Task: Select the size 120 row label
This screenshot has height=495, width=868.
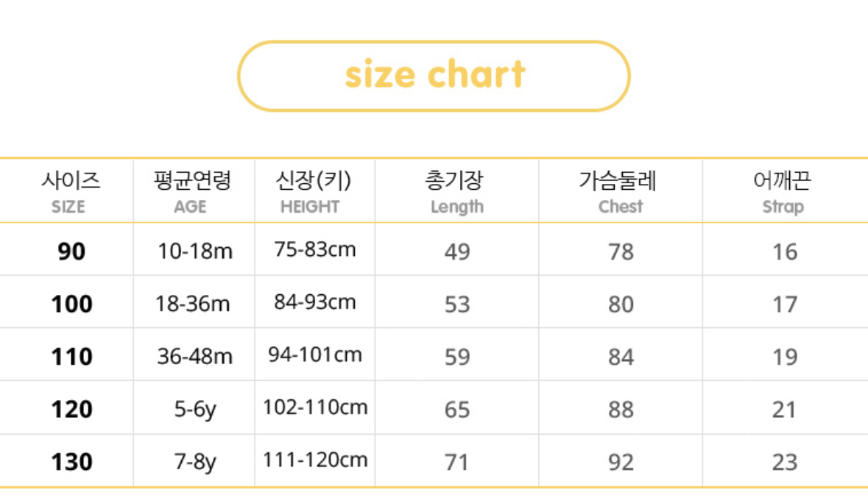Action: click(71, 409)
